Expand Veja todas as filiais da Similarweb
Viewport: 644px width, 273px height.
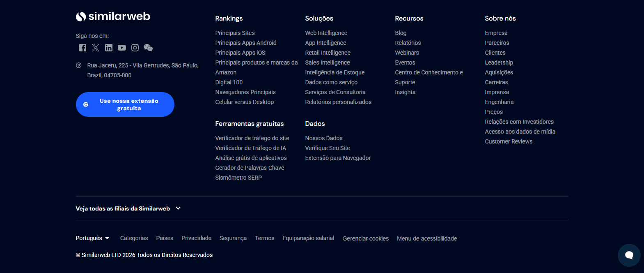pyautogui.click(x=128, y=208)
